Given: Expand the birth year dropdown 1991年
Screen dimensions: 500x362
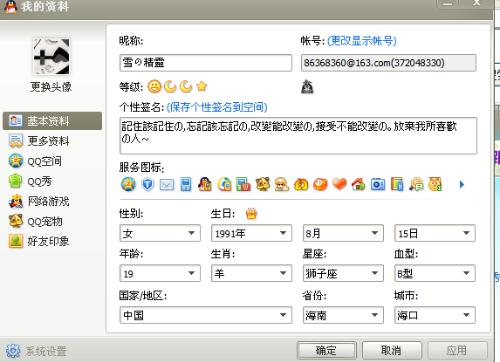Looking at the screenshot, I should 251,233.
